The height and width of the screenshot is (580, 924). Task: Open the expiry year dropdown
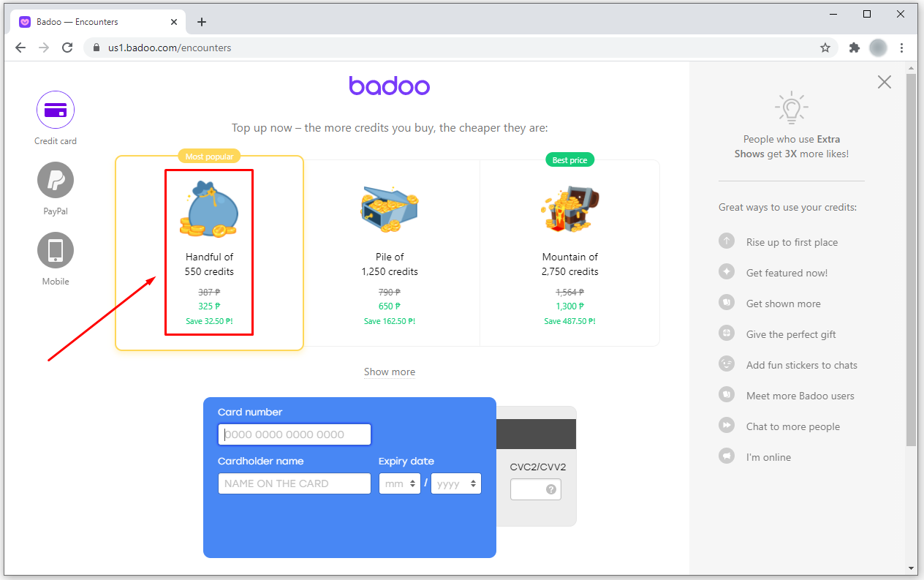point(456,483)
